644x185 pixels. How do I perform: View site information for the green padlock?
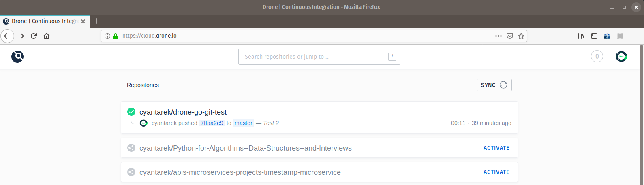pyautogui.click(x=116, y=36)
